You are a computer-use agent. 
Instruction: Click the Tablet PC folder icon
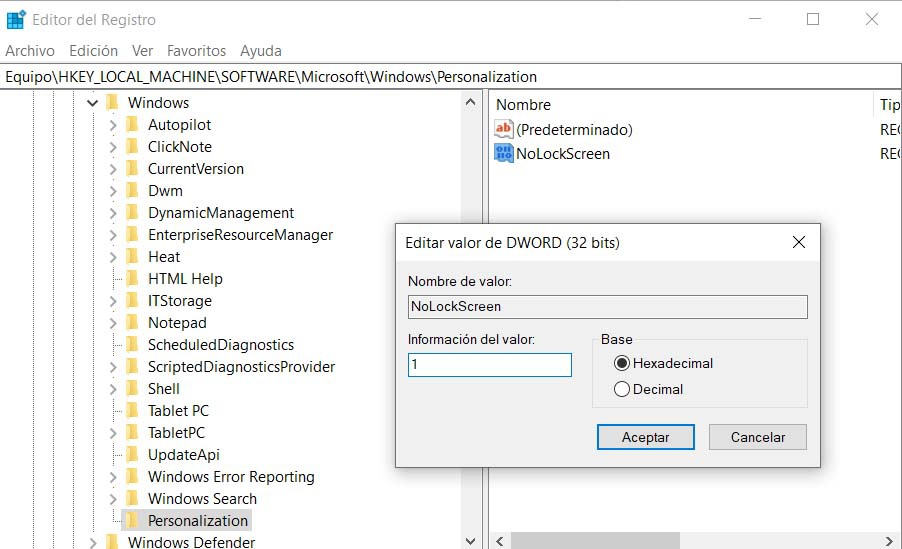pyautogui.click(x=132, y=410)
